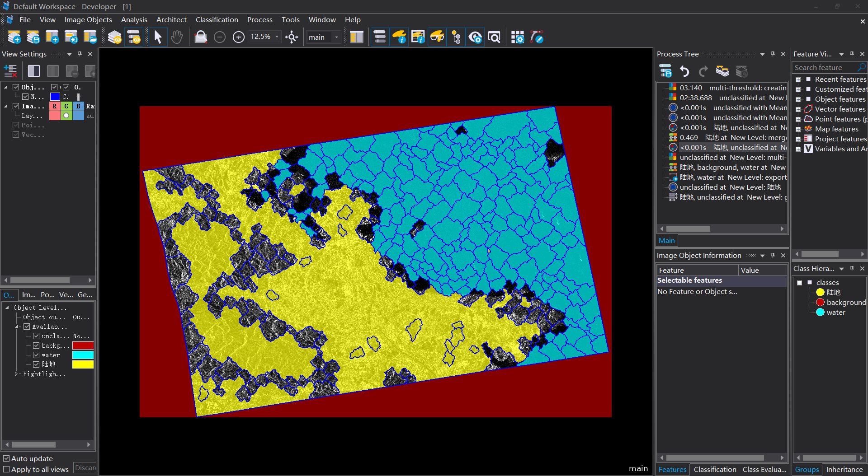Toggle the water class checkbox

pos(36,355)
